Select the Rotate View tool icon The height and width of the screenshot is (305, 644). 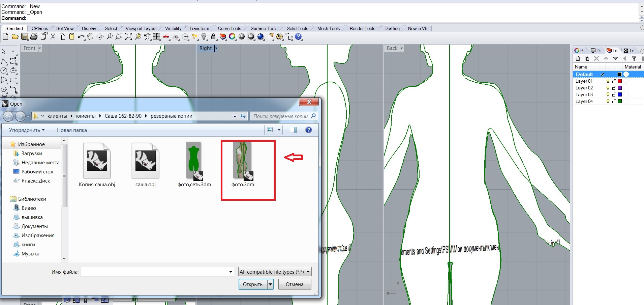[100, 36]
